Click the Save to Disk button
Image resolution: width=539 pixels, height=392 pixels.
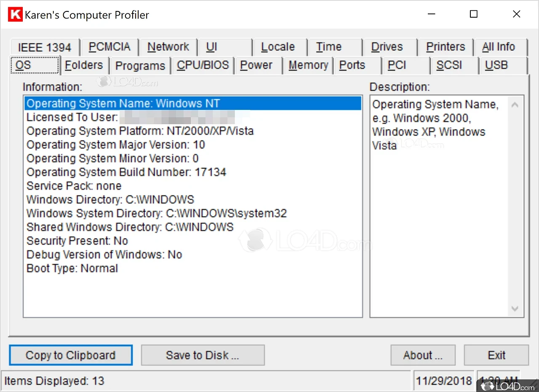pyautogui.click(x=203, y=355)
